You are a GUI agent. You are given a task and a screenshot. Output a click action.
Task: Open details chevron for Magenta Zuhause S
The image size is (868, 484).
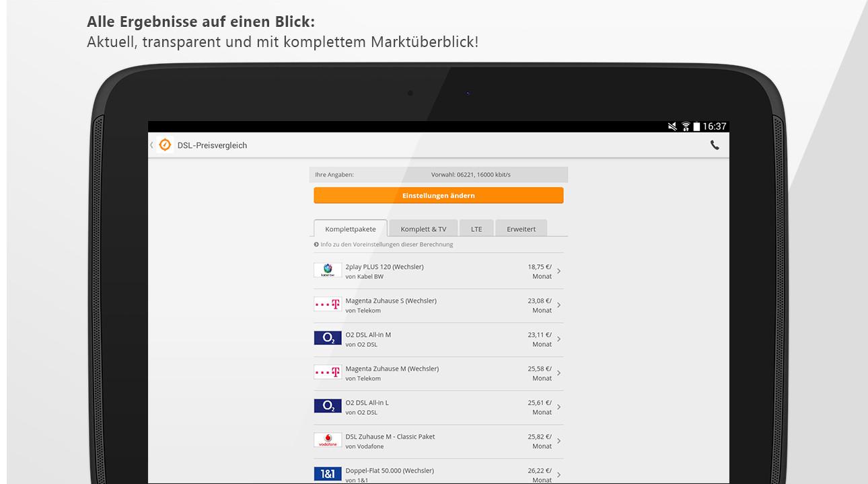pos(559,305)
